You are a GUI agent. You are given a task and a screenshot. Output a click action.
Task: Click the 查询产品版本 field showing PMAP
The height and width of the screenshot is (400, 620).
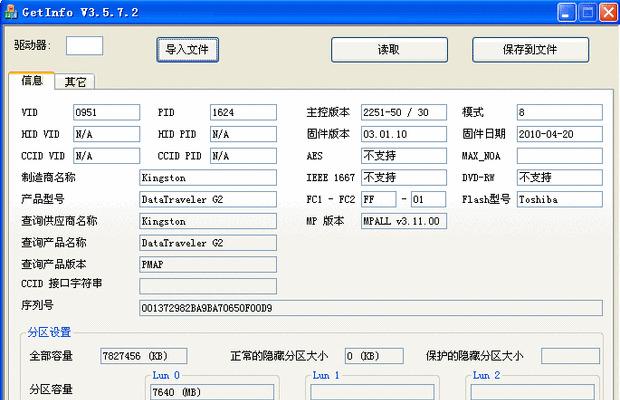point(208,264)
